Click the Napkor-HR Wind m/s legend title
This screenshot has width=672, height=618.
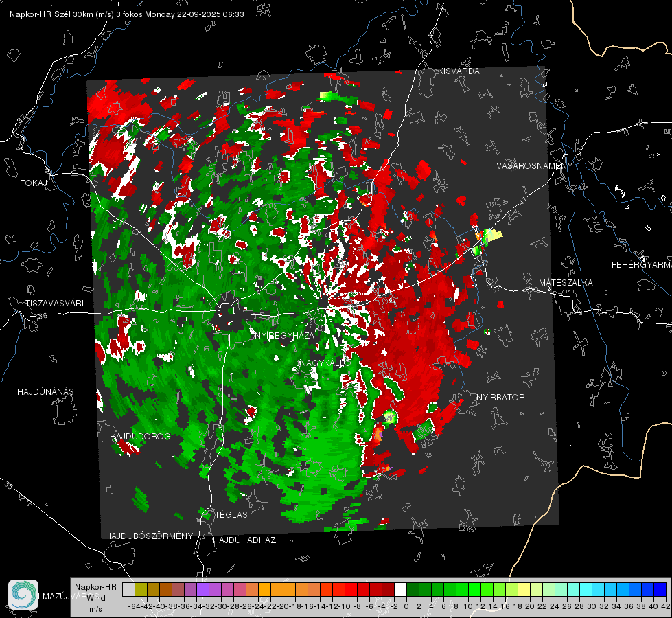[95, 597]
